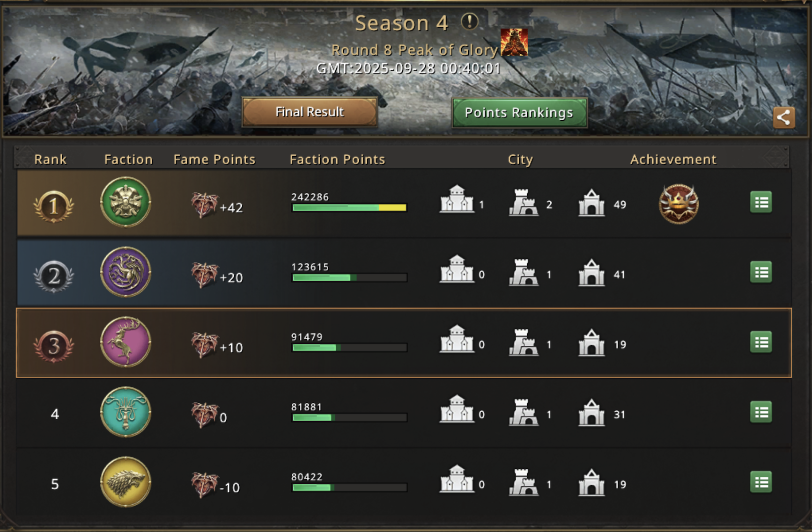Viewport: 812px width, 532px height.
Task: Click the Faction Points column header
Action: 337,160
